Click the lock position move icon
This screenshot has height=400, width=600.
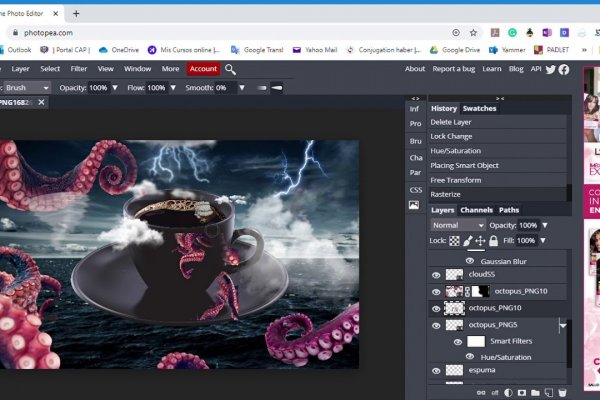point(480,241)
